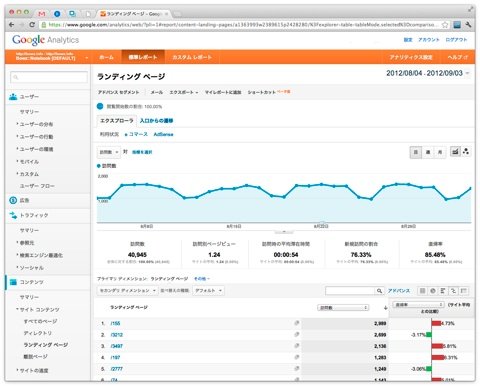Switch to motion chart bubbles icon

pos(466,152)
